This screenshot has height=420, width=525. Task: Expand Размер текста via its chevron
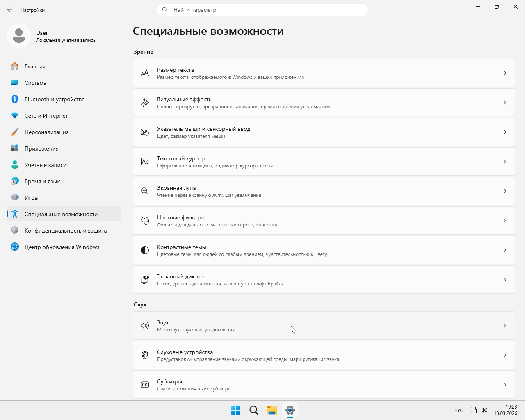(x=505, y=73)
